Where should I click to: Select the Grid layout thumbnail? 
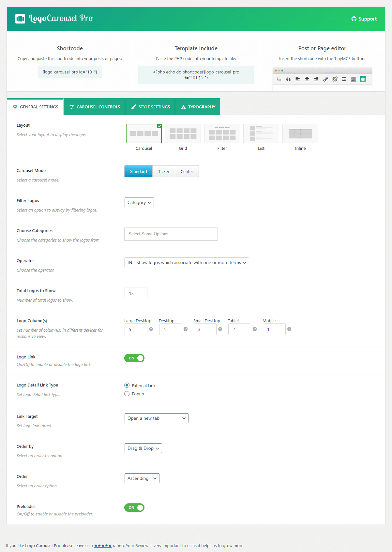[183, 134]
